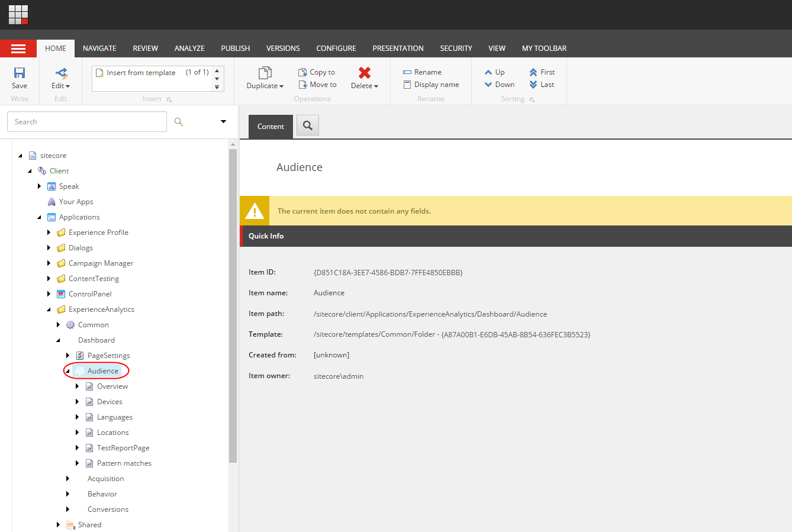Click the Item path value
Image resolution: width=792 pixels, height=532 pixels.
coord(430,314)
